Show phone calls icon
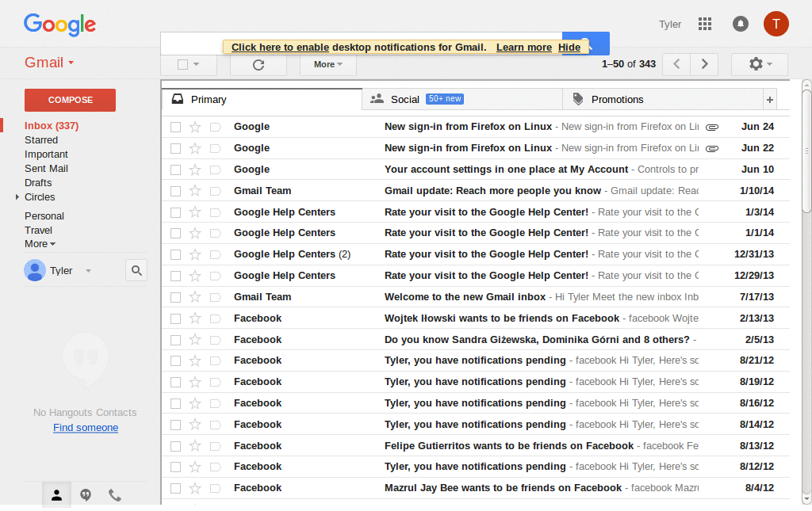 (x=114, y=495)
